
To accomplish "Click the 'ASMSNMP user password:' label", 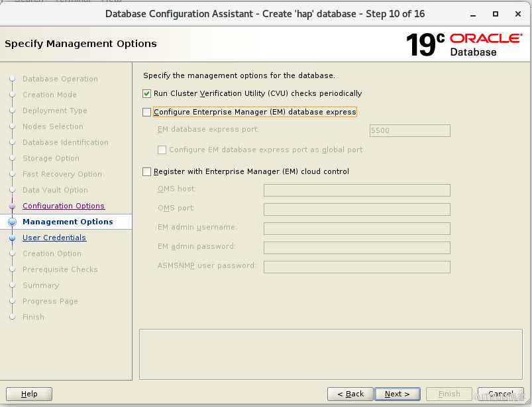I will click(x=207, y=265).
